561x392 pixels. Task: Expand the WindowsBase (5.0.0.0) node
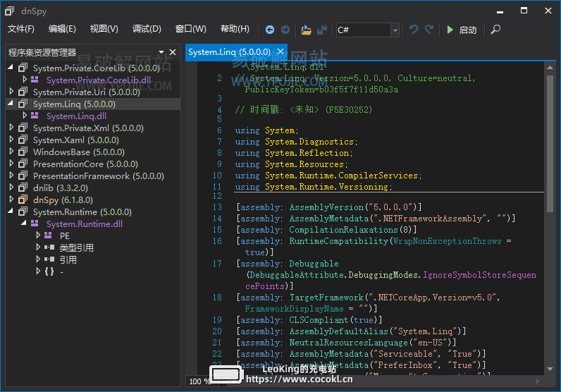(x=11, y=152)
